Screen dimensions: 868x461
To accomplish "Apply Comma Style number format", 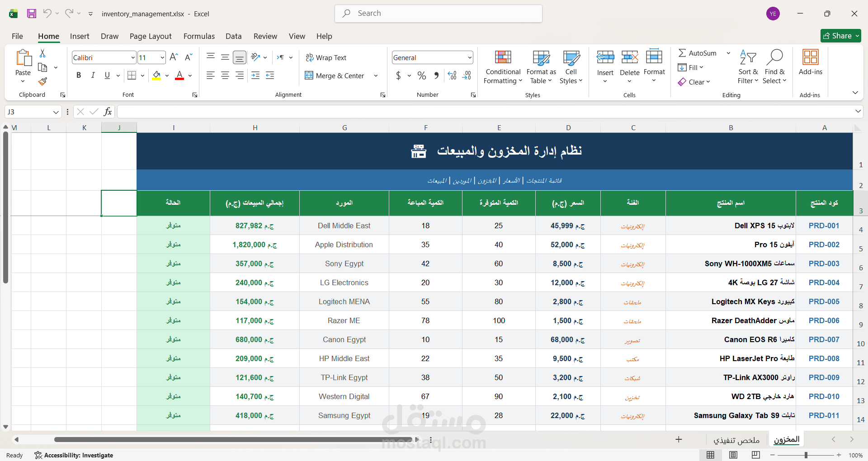I will pyautogui.click(x=436, y=75).
